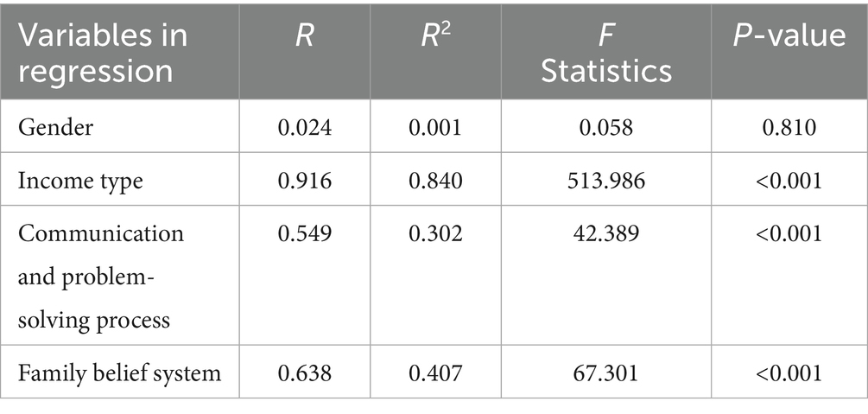
Task: Select the "F Statistics" header cell
Action: (605, 52)
